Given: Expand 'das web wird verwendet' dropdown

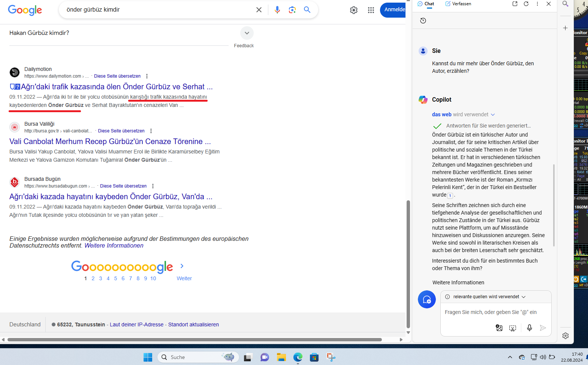Looking at the screenshot, I should (493, 115).
